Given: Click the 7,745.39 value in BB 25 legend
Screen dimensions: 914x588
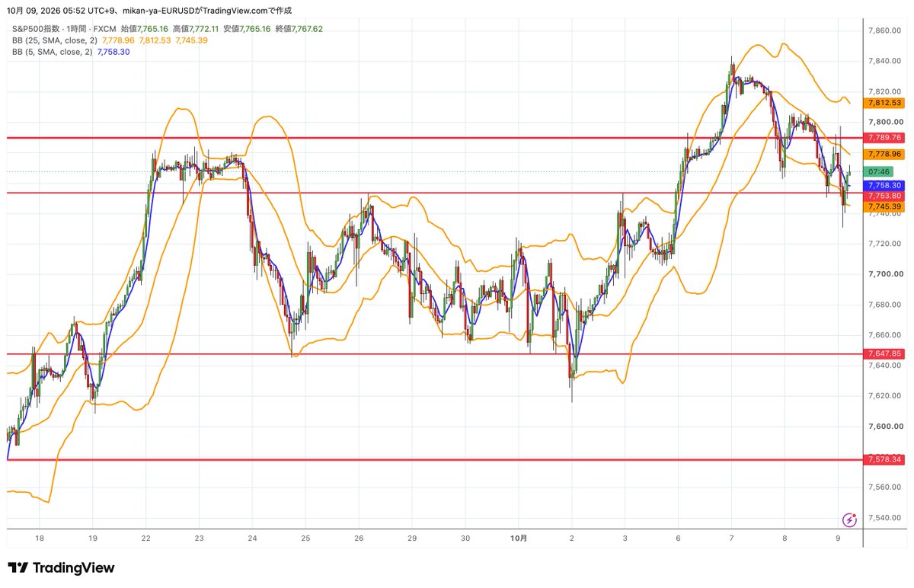Looking at the screenshot, I should (191, 40).
